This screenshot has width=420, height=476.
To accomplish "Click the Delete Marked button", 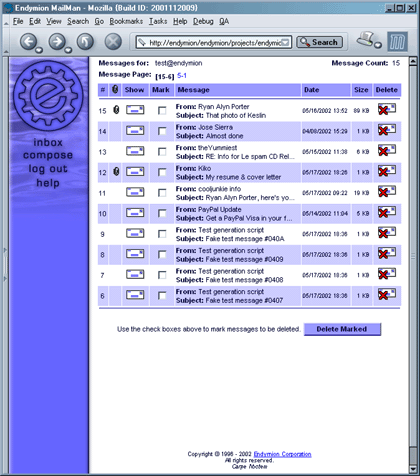I will point(342,329).
